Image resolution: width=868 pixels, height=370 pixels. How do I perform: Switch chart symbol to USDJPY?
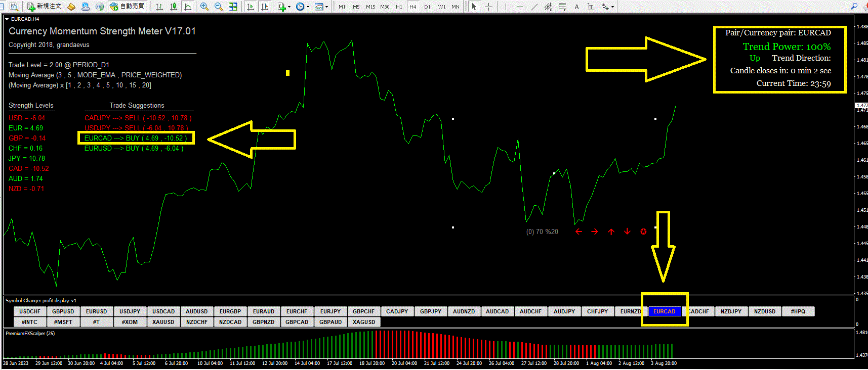[130, 311]
